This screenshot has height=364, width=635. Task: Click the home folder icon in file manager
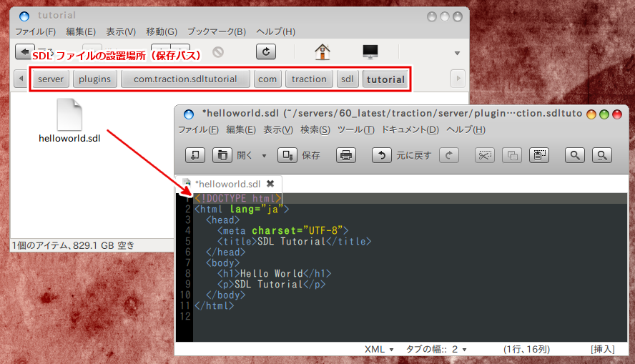[323, 52]
